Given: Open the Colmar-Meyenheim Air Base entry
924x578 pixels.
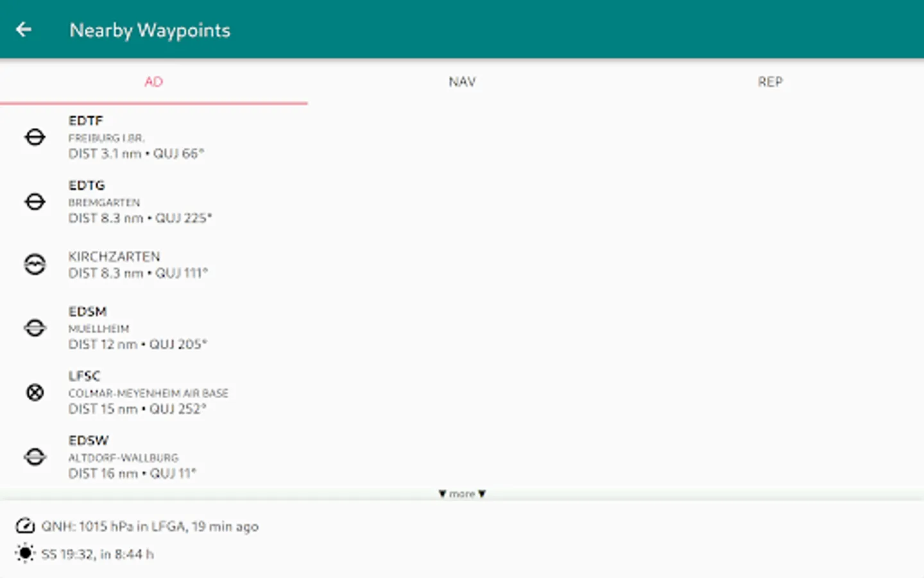Looking at the screenshot, I should [x=462, y=392].
